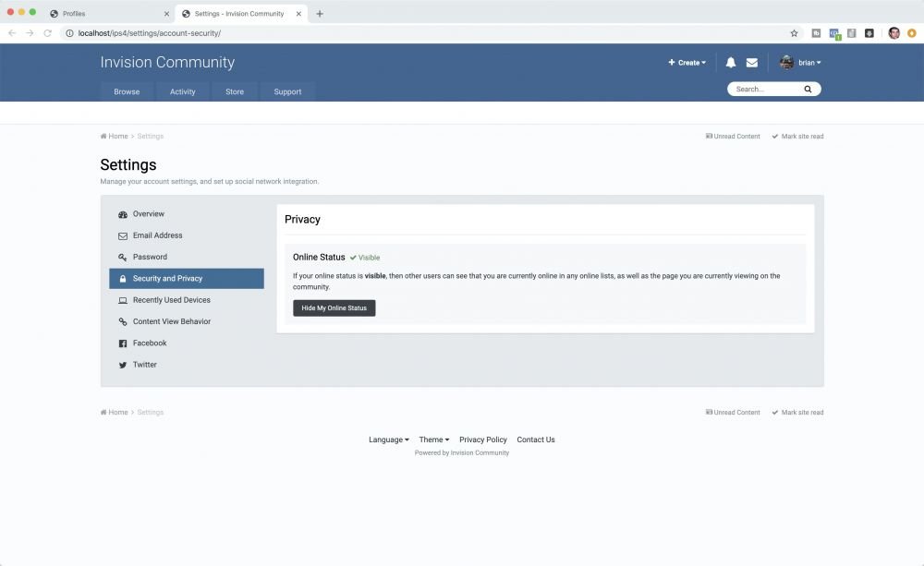Click the Invision Community site title

pos(167,62)
